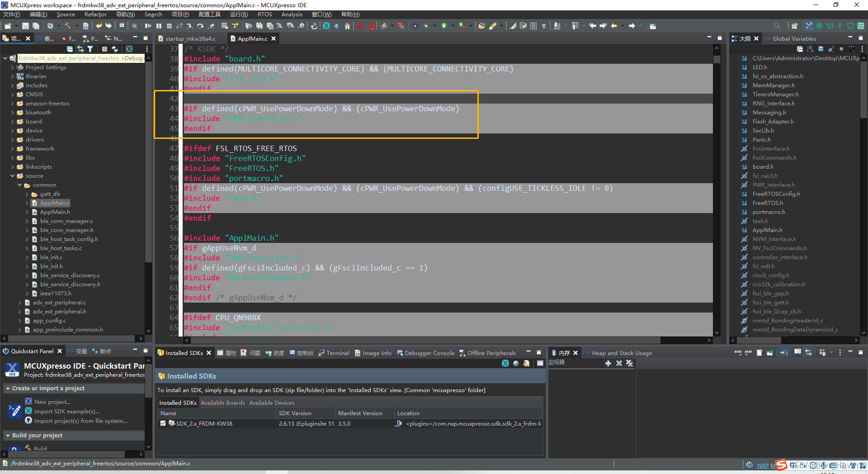Click the toolbar search magnifier icon

click(x=777, y=26)
